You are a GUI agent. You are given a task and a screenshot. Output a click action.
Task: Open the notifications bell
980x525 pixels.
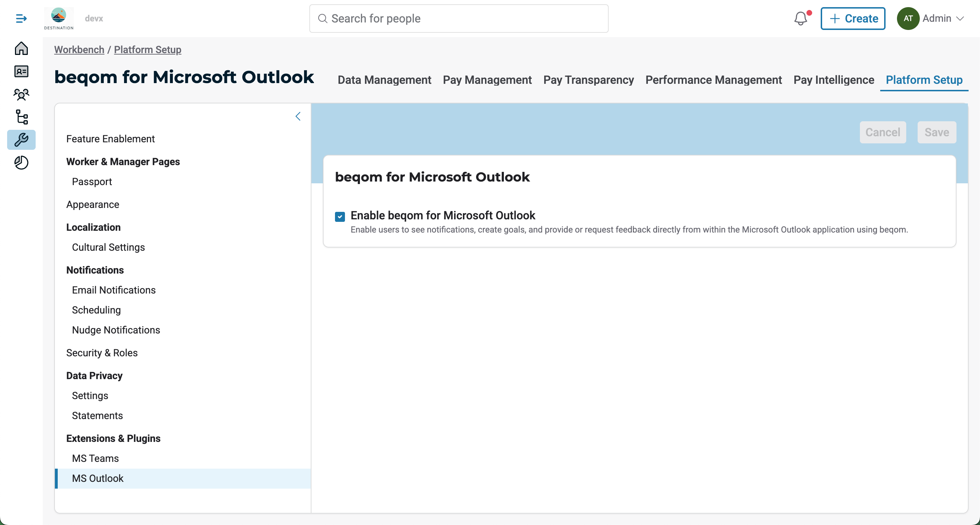(800, 18)
